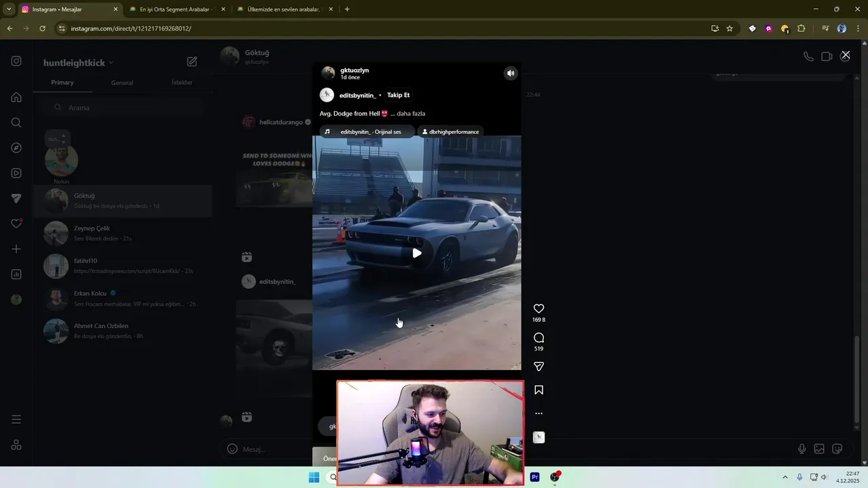
Task: Follow editsbynitin_ with Takip Et
Action: (398, 95)
